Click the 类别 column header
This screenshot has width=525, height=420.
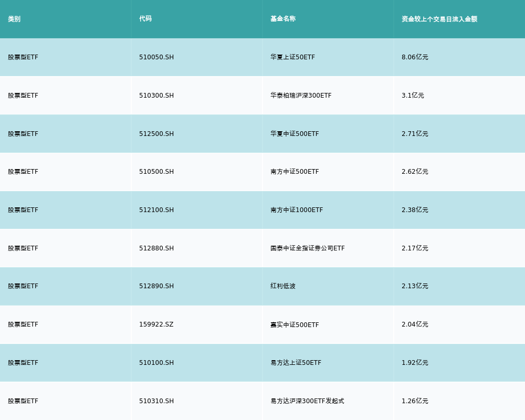click(14, 19)
